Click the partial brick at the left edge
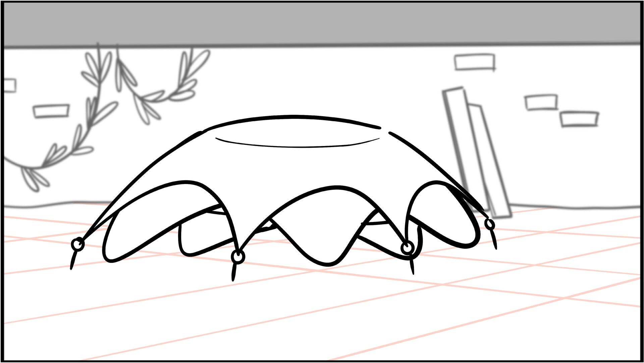This screenshot has height=363, width=644. [9, 85]
